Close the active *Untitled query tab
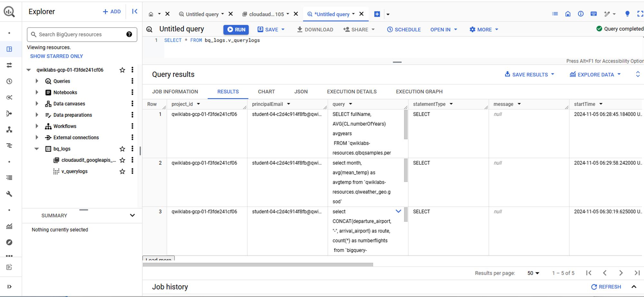This screenshot has width=644, height=297. (362, 14)
